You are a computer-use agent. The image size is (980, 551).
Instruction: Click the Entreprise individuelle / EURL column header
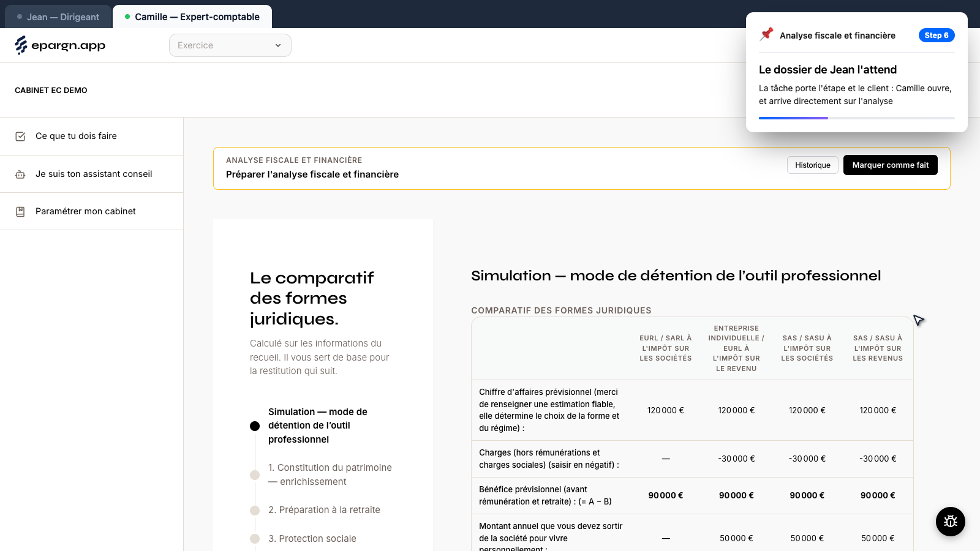point(736,348)
